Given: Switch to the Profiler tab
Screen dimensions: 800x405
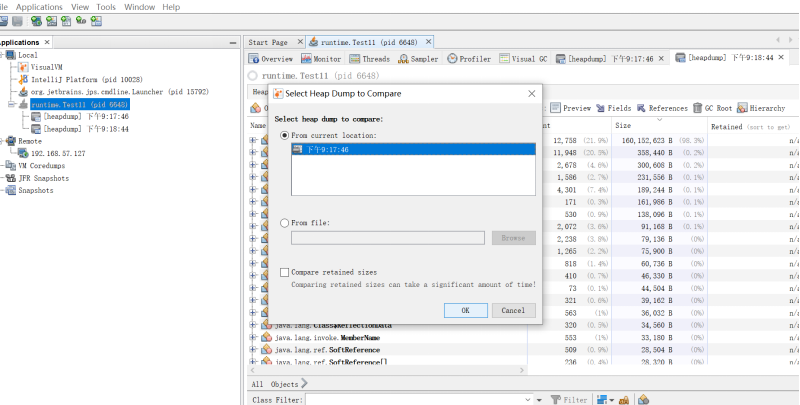Looking at the screenshot, I should (x=469, y=59).
